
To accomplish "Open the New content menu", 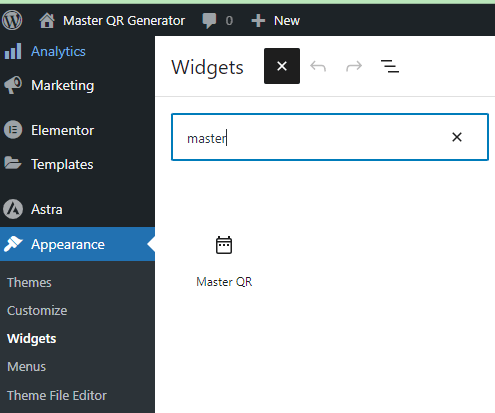I will coord(276,21).
